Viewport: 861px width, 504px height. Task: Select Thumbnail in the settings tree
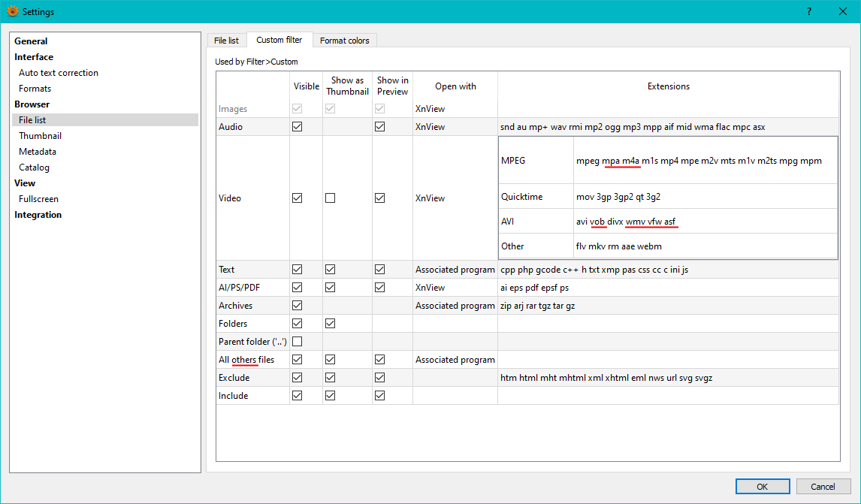click(x=41, y=136)
